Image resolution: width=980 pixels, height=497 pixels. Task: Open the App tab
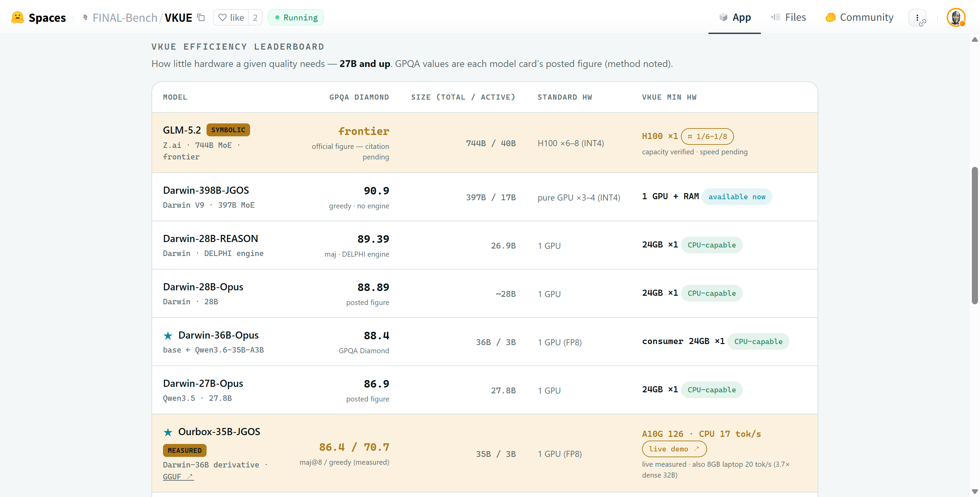tap(735, 17)
